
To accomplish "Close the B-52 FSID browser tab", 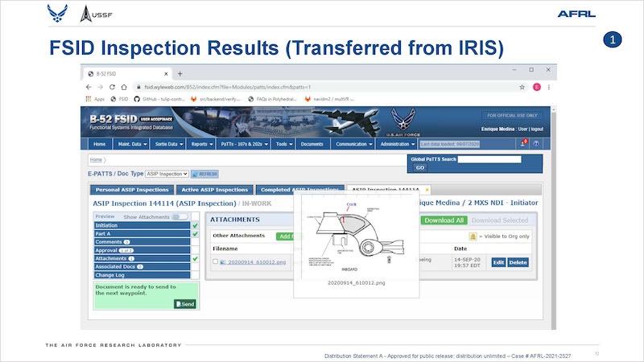I will tap(166, 74).
